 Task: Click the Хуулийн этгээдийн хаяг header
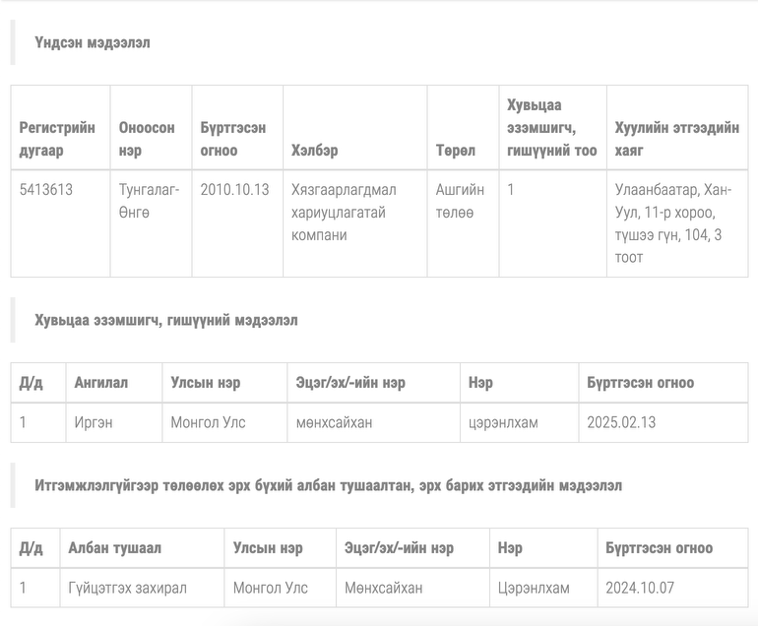676,139
